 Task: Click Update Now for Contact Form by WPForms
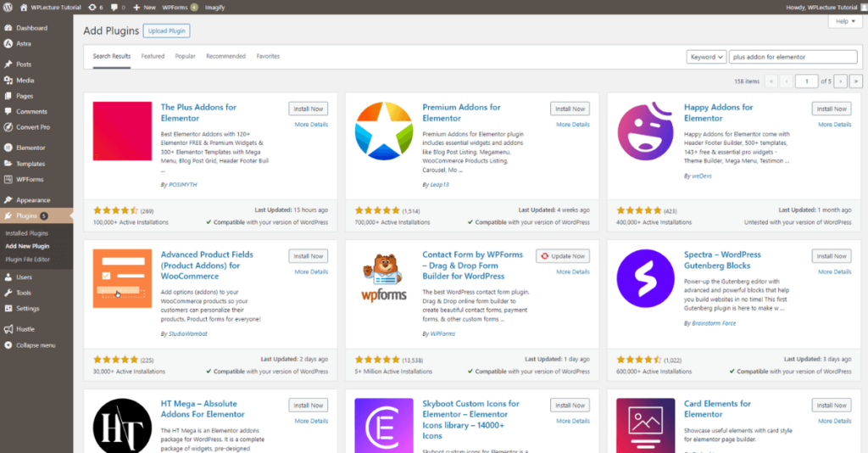[x=563, y=256]
